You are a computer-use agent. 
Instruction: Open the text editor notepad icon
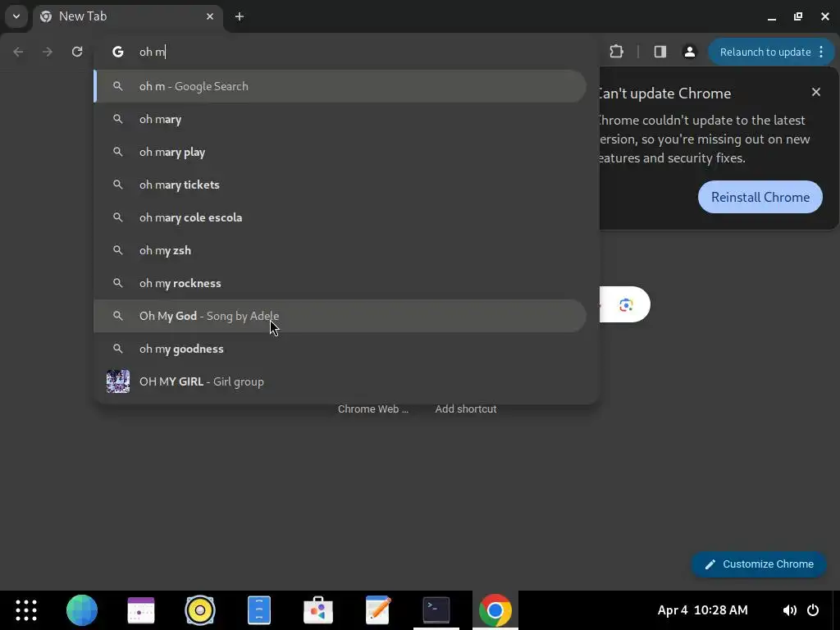click(x=377, y=610)
